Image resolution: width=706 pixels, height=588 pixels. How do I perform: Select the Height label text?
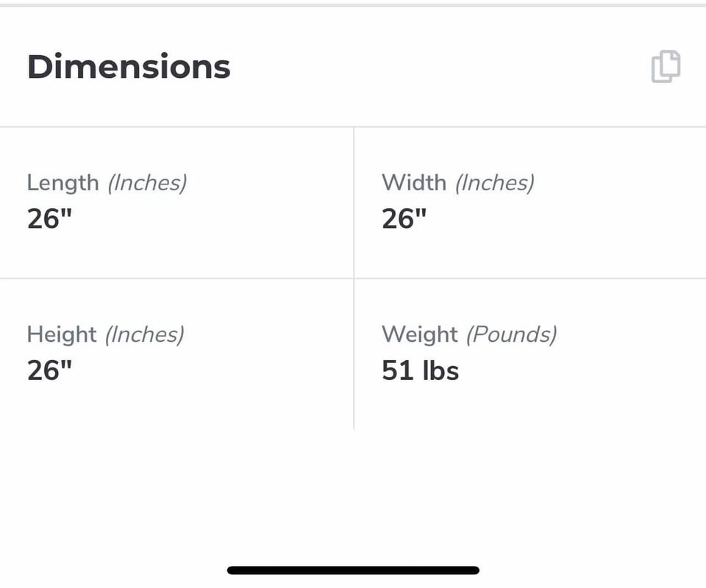62,334
